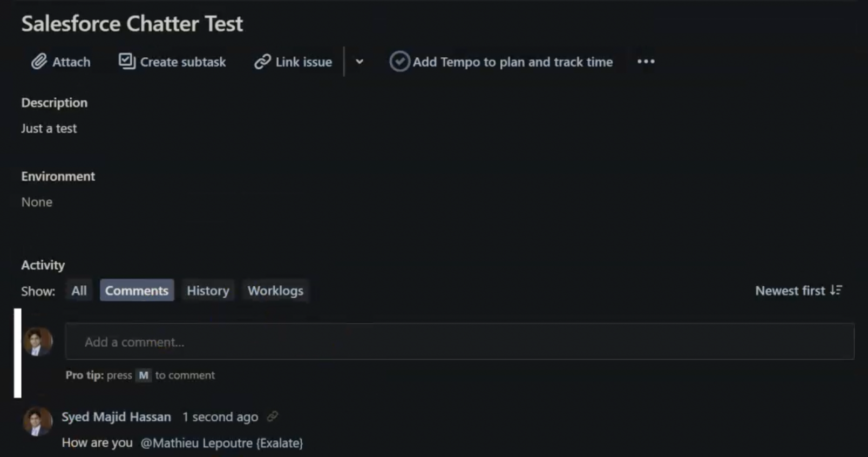This screenshot has height=457, width=868.
Task: Click the Just a test description text
Action: tap(49, 129)
